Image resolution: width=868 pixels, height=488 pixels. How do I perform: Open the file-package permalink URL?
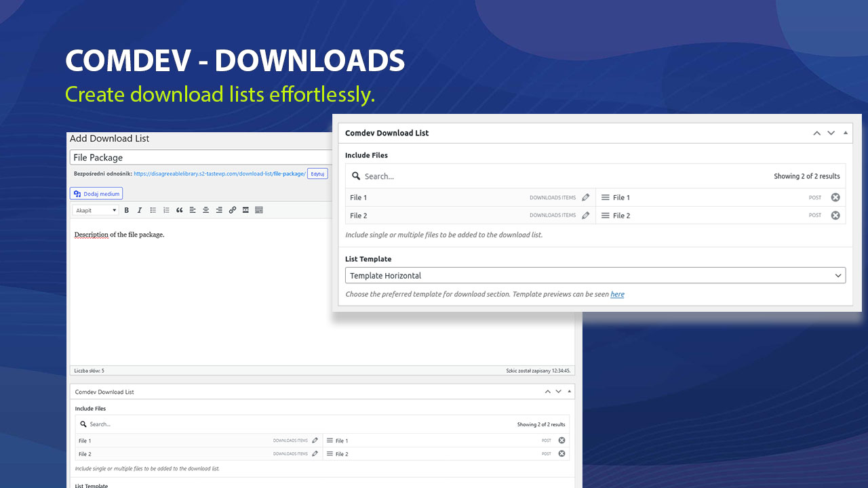(x=220, y=174)
